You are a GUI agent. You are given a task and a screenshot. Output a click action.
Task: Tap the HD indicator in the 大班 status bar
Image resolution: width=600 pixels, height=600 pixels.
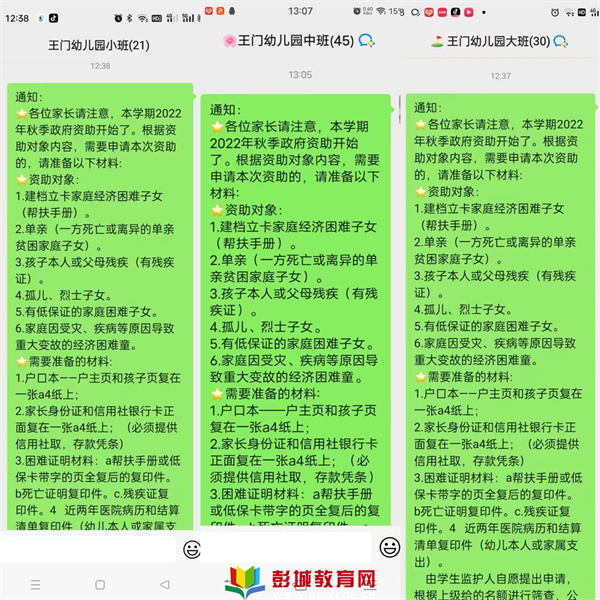click(582, 13)
